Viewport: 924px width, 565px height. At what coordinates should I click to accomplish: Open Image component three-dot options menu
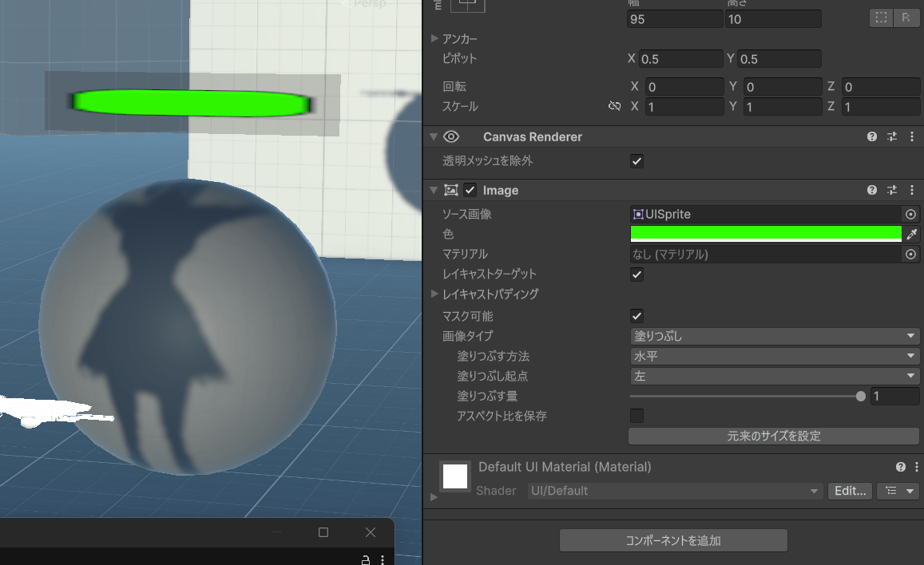tap(912, 190)
